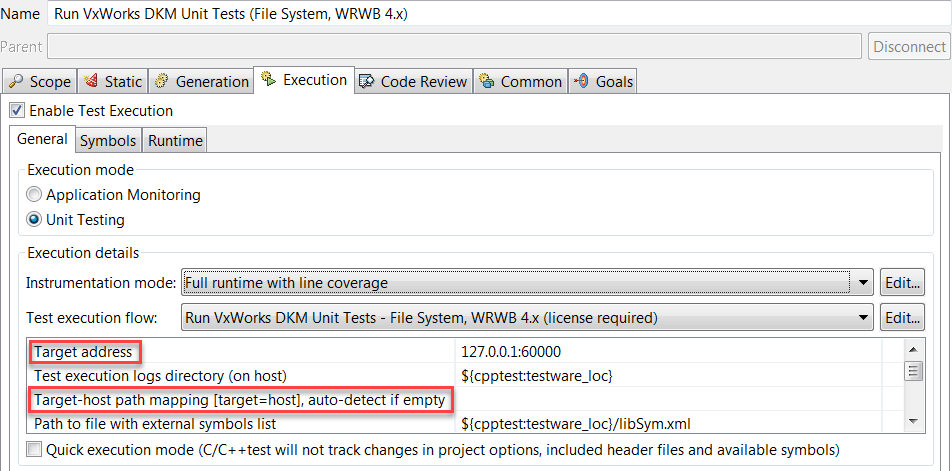Switch to the Generation tab
952x471 pixels.
200,81
